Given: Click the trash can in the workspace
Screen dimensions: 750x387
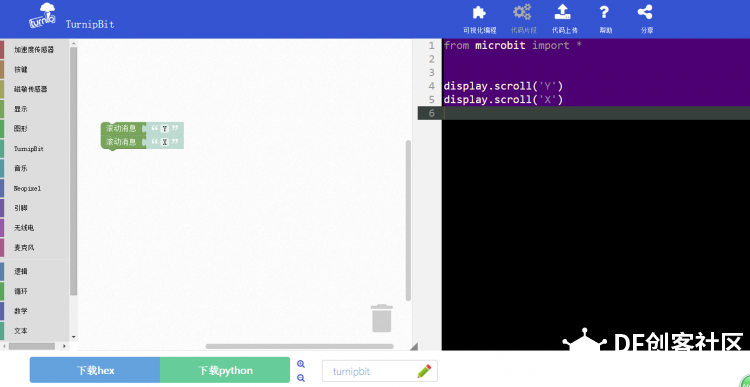Looking at the screenshot, I should [382, 318].
